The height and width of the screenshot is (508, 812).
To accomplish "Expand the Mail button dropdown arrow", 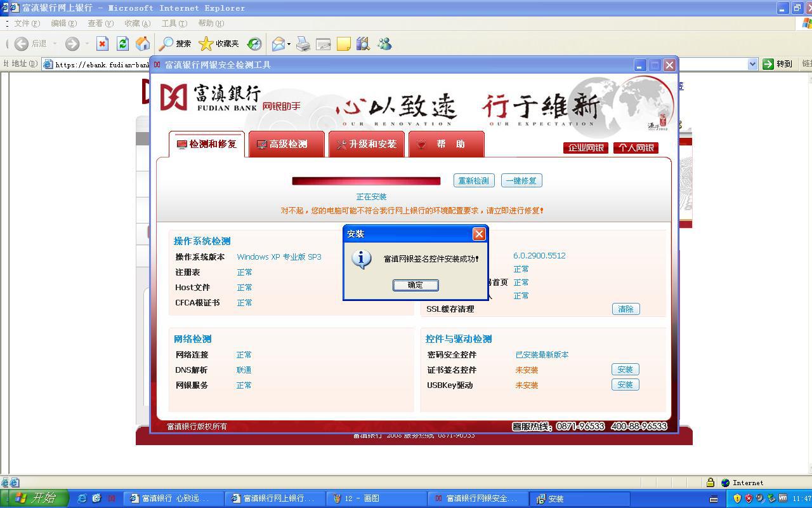I will [289, 44].
